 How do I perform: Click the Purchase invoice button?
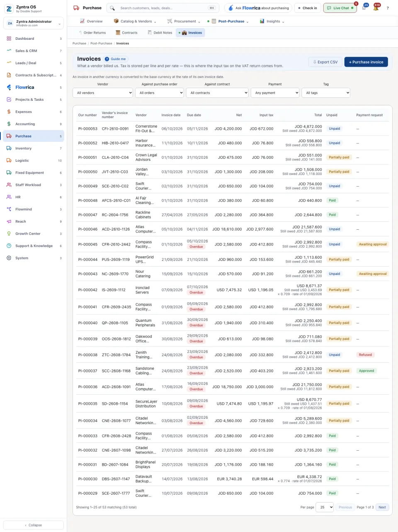[366, 62]
